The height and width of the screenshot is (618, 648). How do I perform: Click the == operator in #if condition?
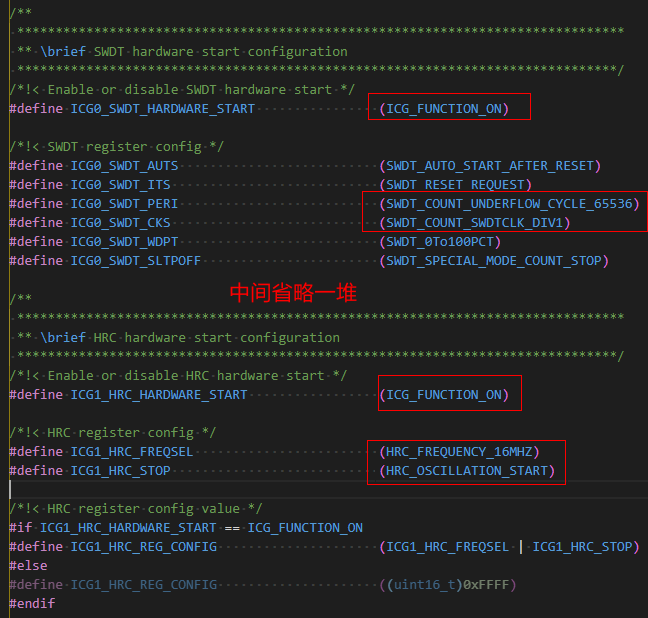[232, 528]
